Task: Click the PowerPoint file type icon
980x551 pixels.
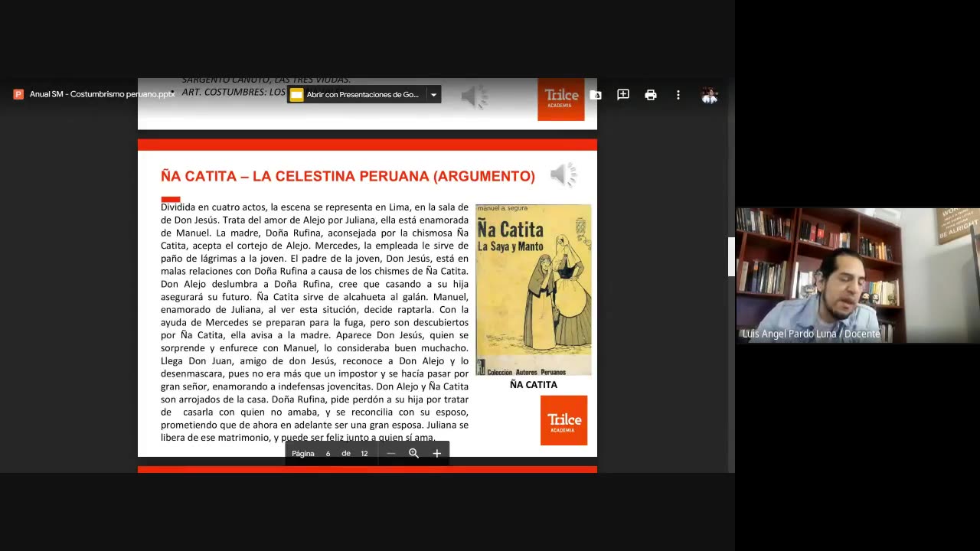Action: point(18,94)
